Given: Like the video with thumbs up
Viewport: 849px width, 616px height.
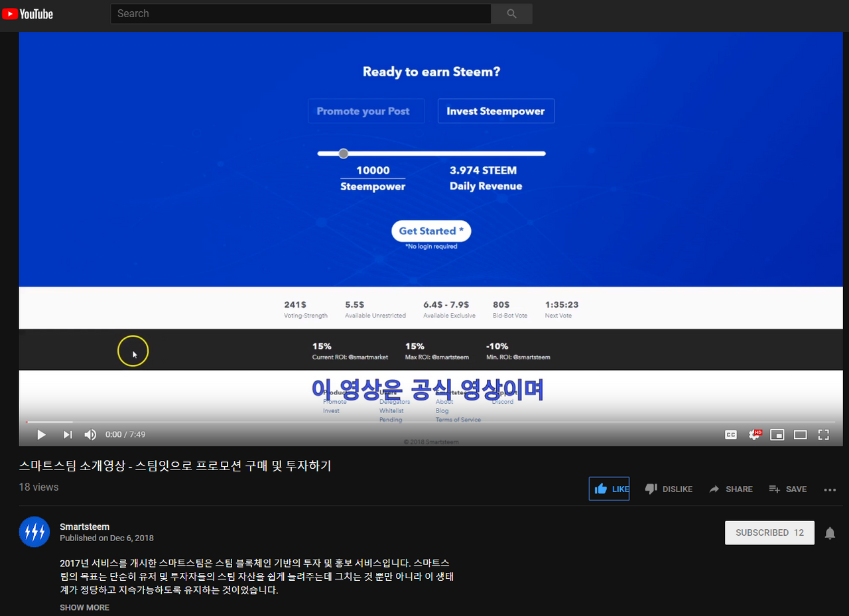Looking at the screenshot, I should pos(609,489).
